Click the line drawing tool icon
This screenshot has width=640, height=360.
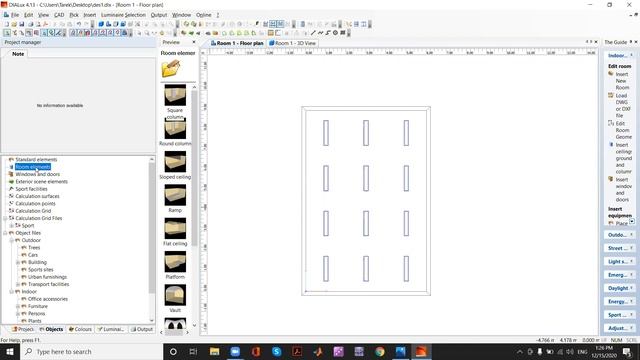pyautogui.click(x=313, y=33)
